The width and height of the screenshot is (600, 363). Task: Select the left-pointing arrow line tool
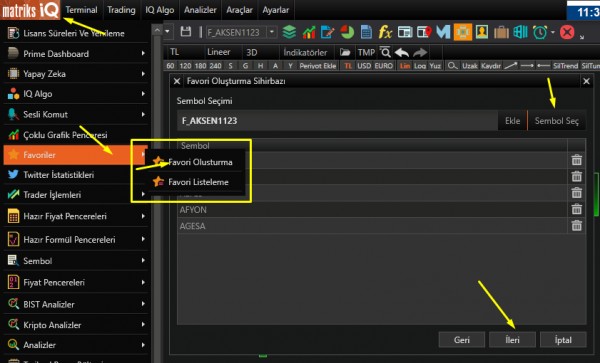(x=543, y=66)
